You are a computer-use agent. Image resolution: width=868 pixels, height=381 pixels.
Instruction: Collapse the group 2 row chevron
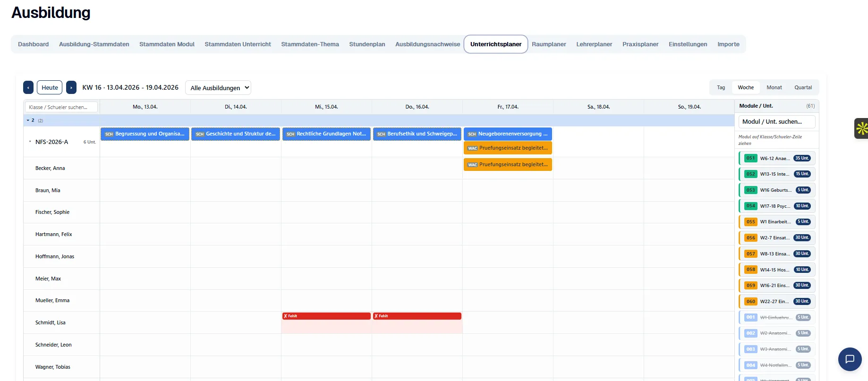(x=28, y=120)
